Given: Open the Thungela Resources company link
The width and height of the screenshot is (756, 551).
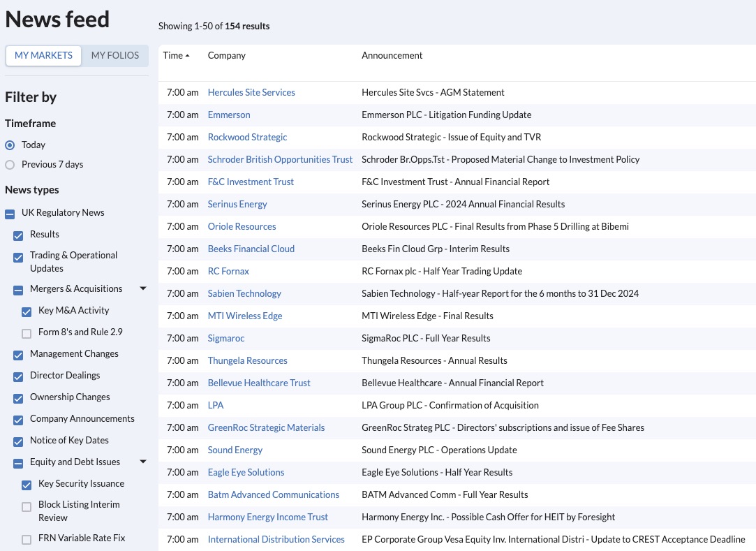Looking at the screenshot, I should point(247,361).
